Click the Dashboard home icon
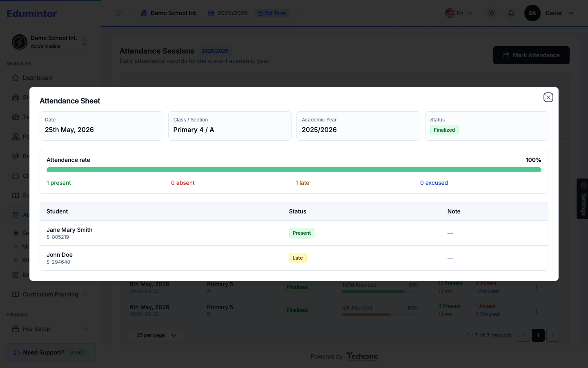Image resolution: width=588 pixels, height=368 pixels. tap(16, 78)
